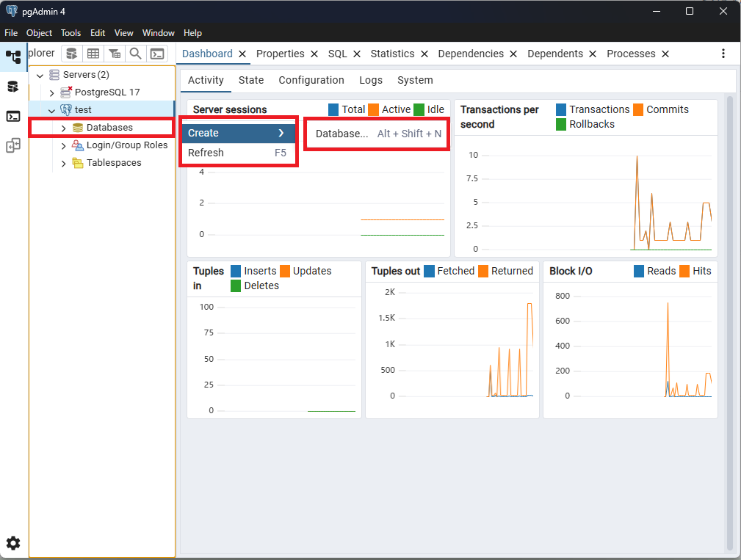The height and width of the screenshot is (560, 741).
Task: Open the Help menu
Action: [193, 32]
